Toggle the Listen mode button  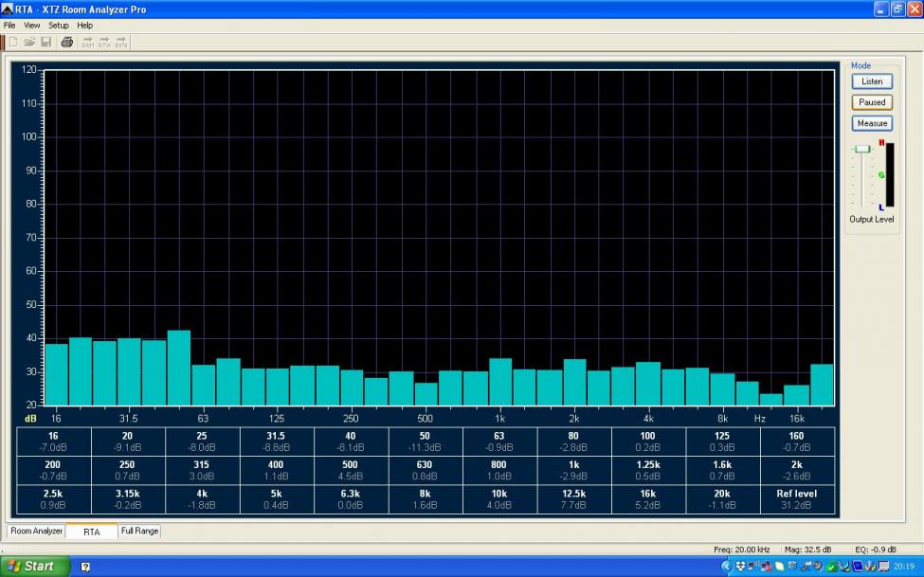(x=872, y=81)
